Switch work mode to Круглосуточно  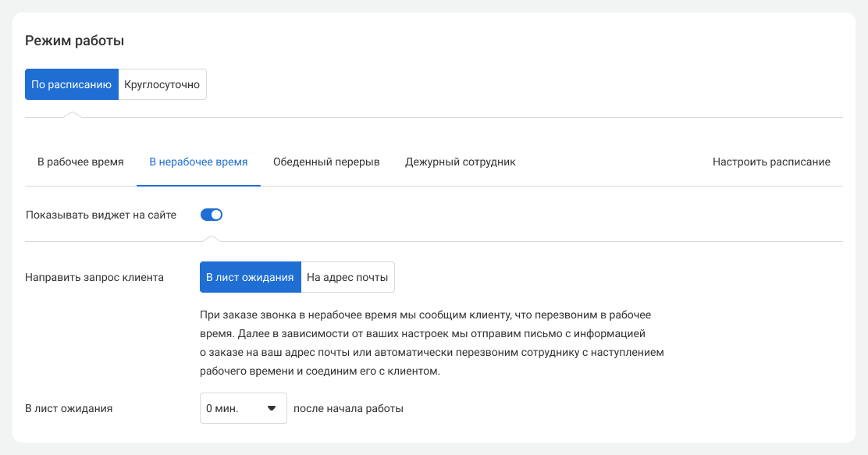pyautogui.click(x=162, y=84)
